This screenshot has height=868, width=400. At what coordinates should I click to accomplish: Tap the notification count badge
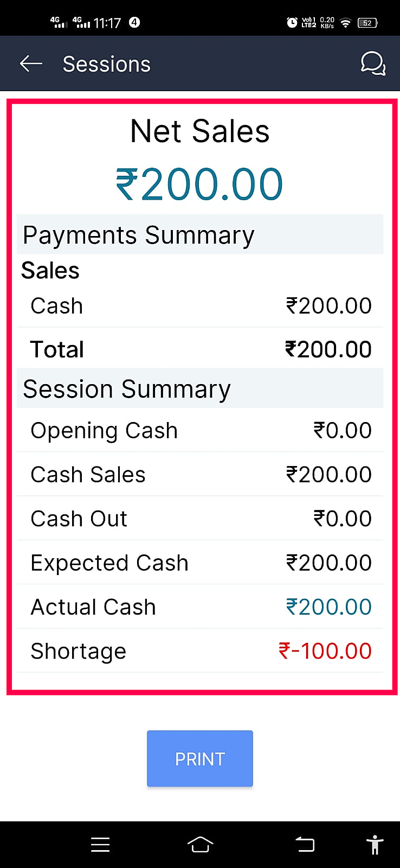[x=134, y=22]
